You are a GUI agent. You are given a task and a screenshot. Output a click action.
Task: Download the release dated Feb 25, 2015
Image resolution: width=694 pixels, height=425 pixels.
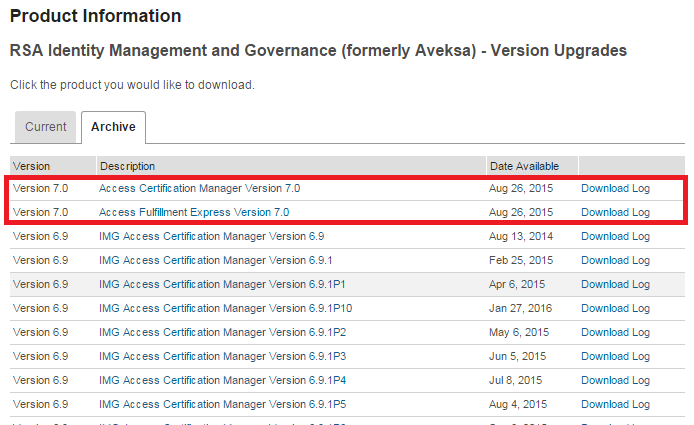(605, 260)
